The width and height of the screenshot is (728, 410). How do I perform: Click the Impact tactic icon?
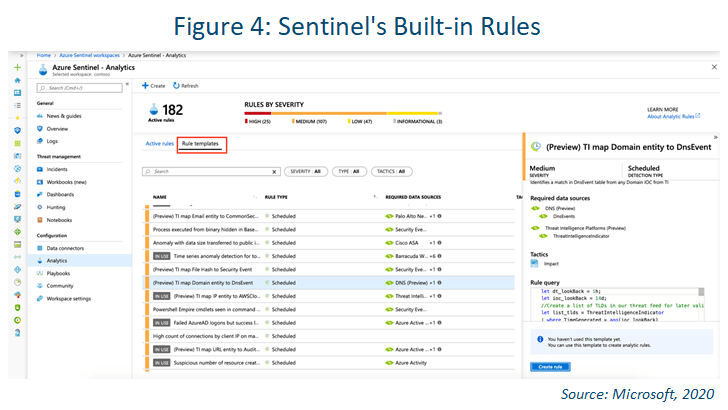534,264
